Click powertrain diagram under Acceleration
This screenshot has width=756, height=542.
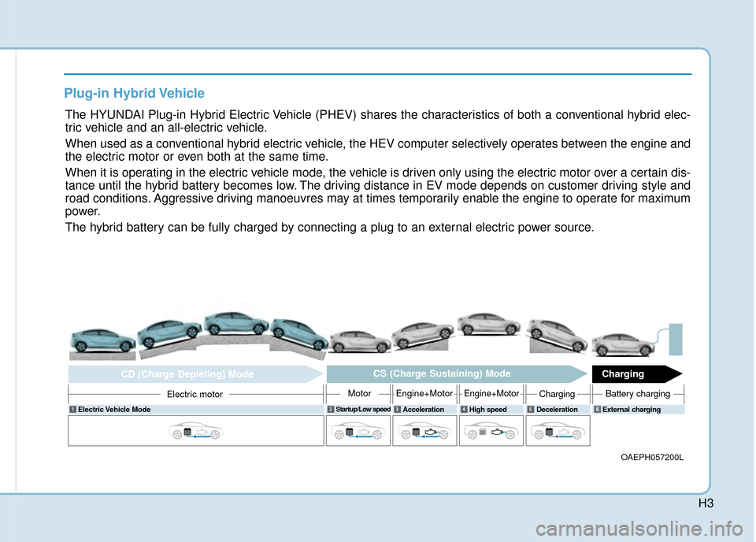pyautogui.click(x=424, y=431)
